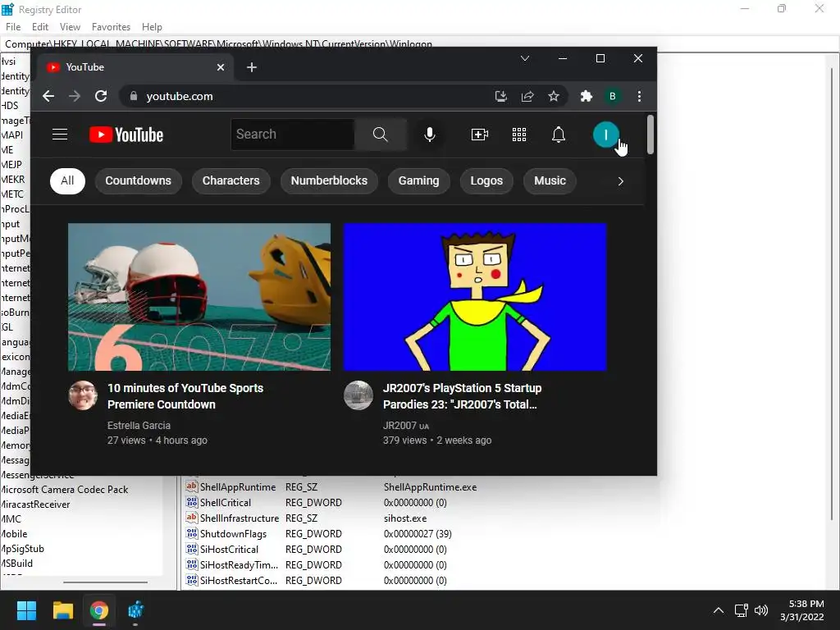Click the Chrome taskbar icon
840x630 pixels.
click(x=99, y=610)
